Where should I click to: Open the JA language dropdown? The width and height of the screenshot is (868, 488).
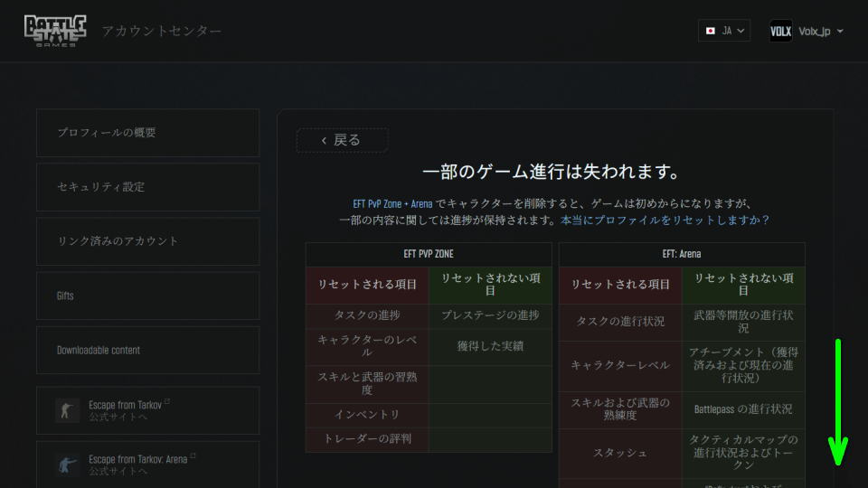724,31
